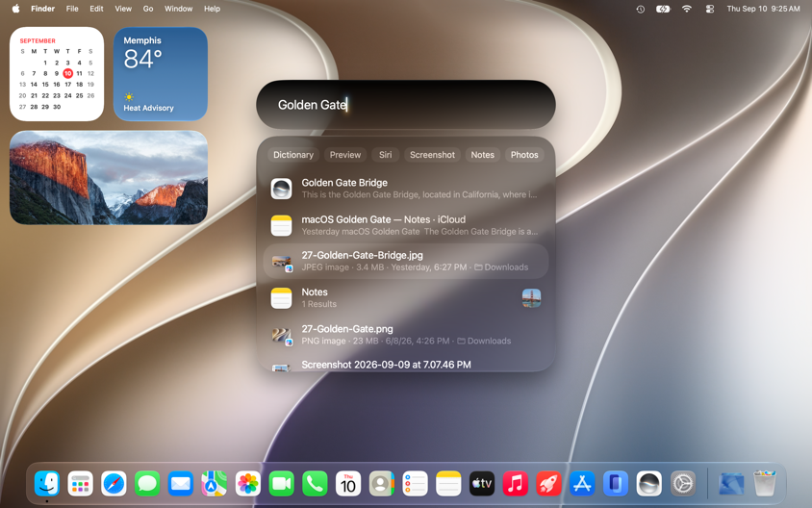Screen dimensions: 812x508
Task: Filter Spotlight results by Siri
Action: coord(385,155)
